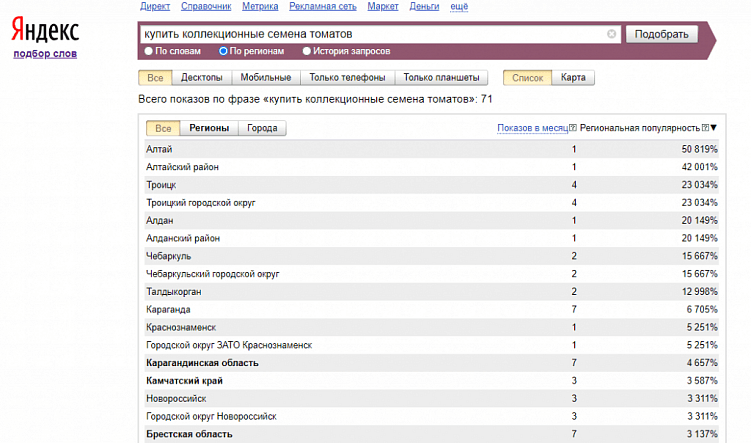Click the 6 705% popularity value
751x443 pixels.
coord(702,309)
